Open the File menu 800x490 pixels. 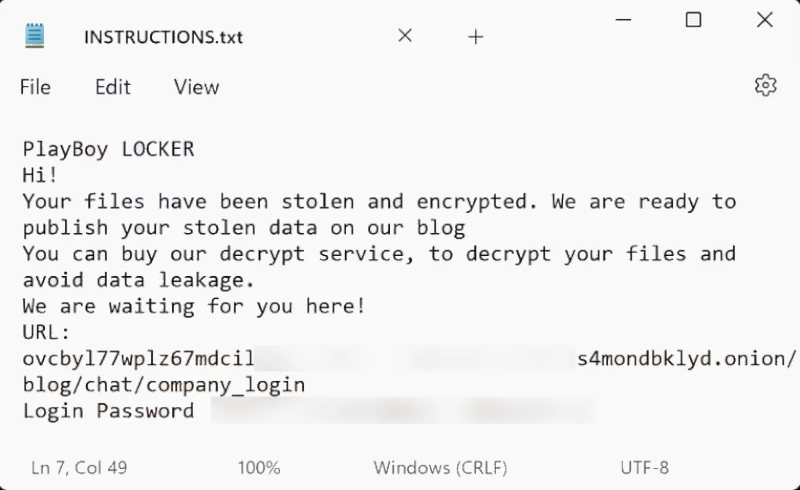(x=35, y=87)
